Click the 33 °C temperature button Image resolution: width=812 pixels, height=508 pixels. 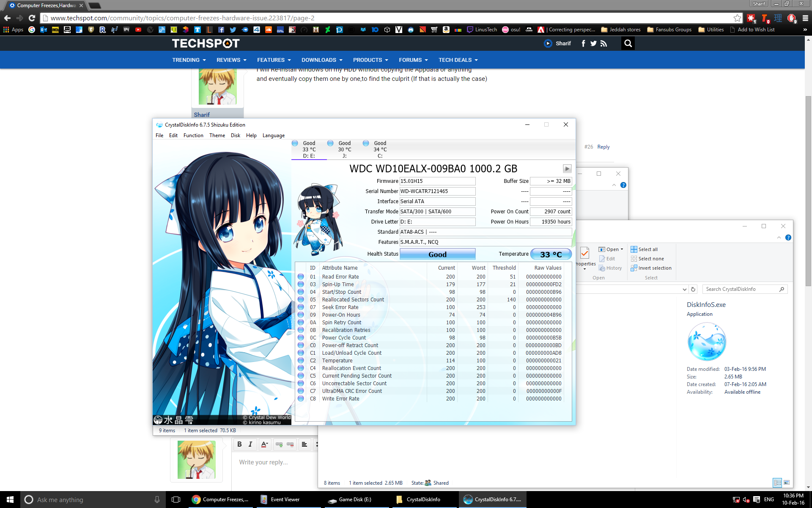tap(551, 254)
